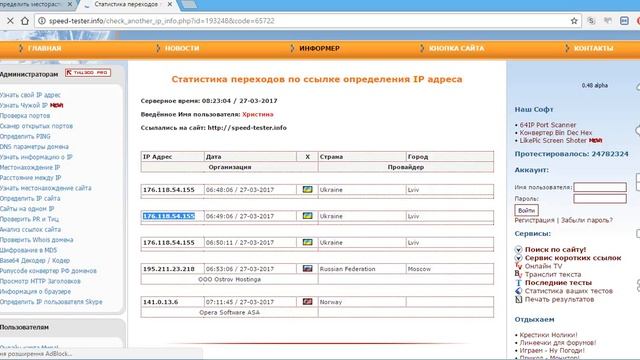Open ИНФОРМЕР in the orange menu
Screen dimensions: 640x360
pyautogui.click(x=320, y=48)
